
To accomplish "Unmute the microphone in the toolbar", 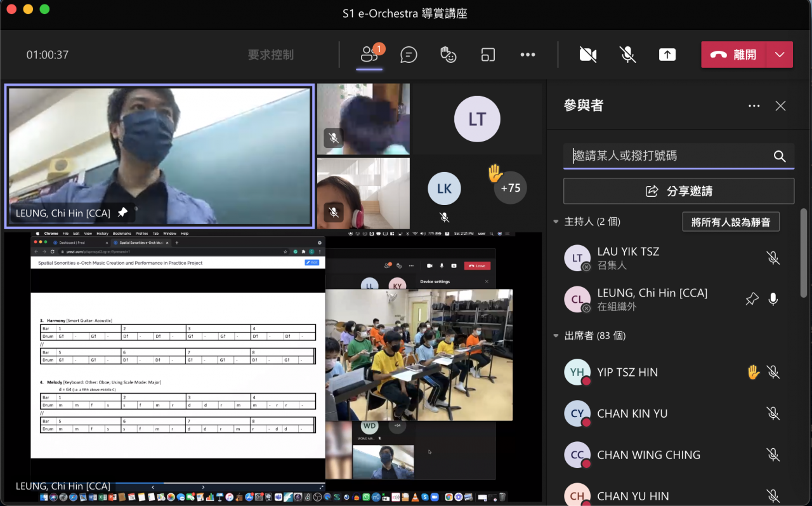I will 627,55.
